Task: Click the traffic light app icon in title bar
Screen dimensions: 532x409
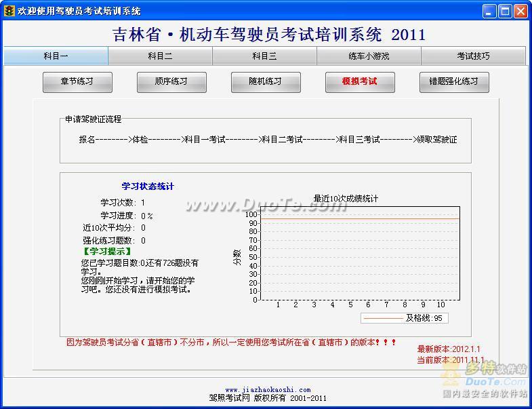Action: pos(9,11)
